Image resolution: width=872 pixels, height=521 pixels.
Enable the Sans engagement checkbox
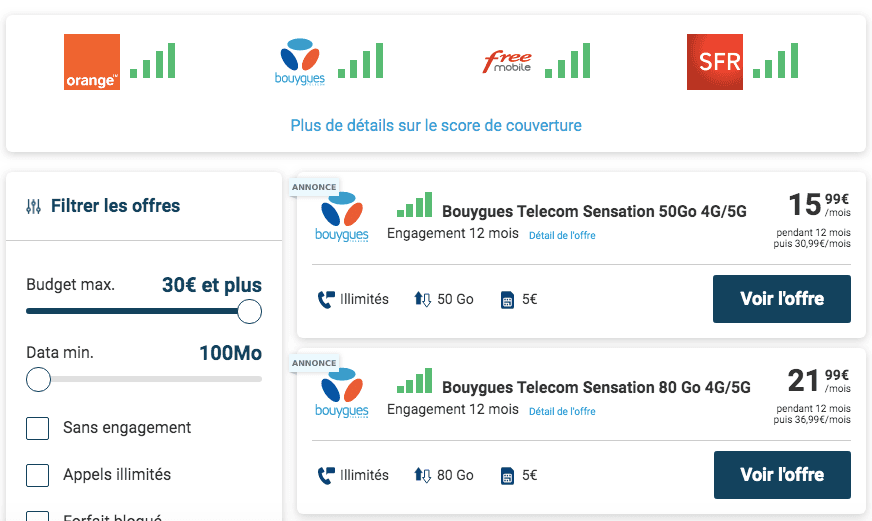pos(38,428)
